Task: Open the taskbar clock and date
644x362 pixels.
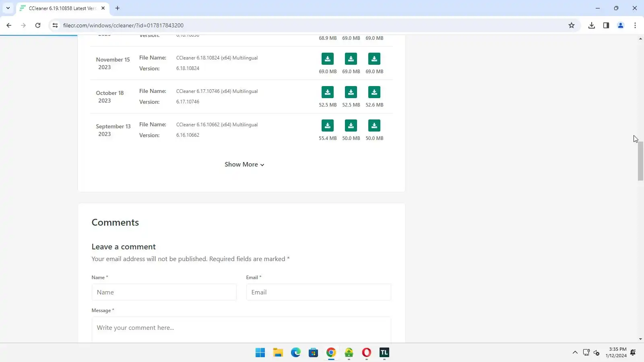Action: (616, 353)
